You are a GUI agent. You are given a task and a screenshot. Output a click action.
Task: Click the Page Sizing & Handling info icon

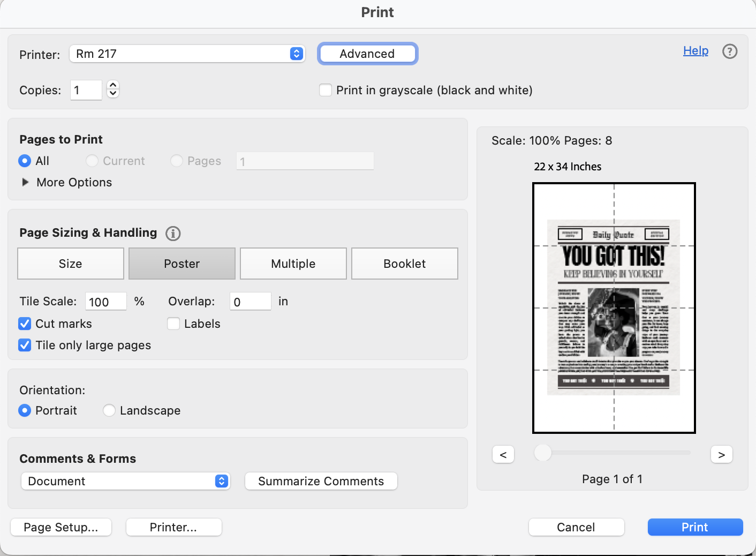tap(173, 234)
